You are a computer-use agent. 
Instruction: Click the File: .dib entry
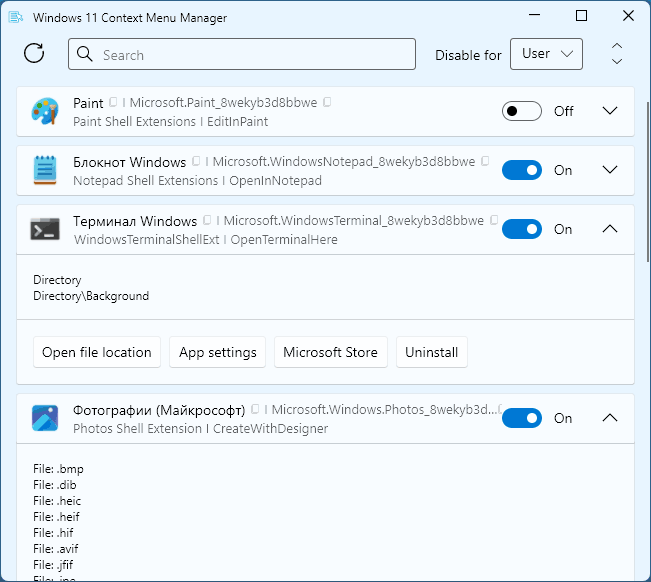[x=54, y=485]
